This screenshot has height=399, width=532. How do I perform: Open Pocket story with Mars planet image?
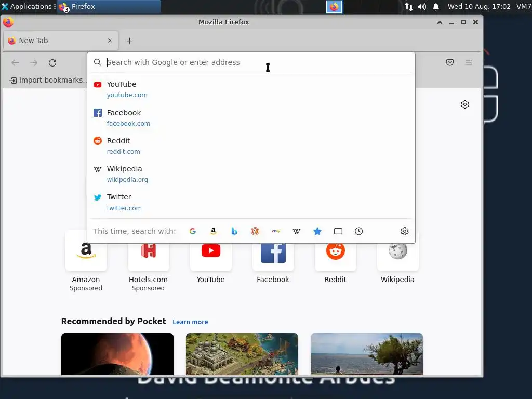pyautogui.click(x=117, y=354)
